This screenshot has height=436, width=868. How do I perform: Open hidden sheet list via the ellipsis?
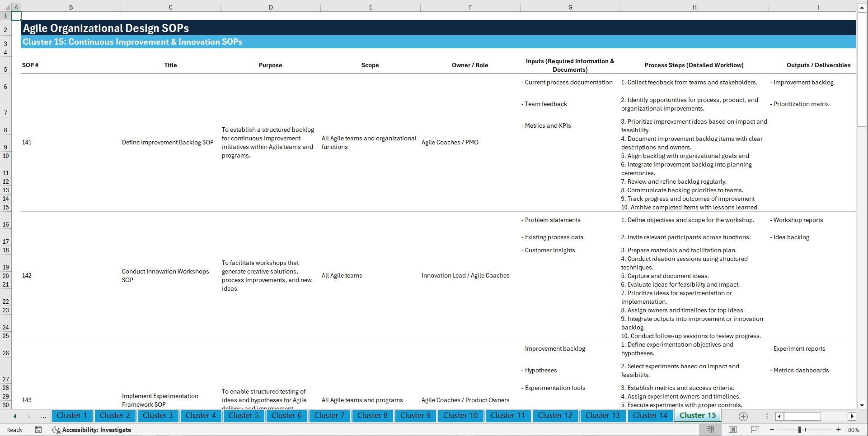pos(43,416)
